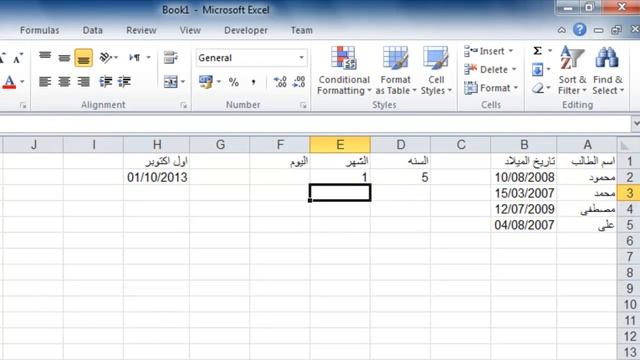Select cell D2 with value 5
The height and width of the screenshot is (360, 640).
coord(400,177)
